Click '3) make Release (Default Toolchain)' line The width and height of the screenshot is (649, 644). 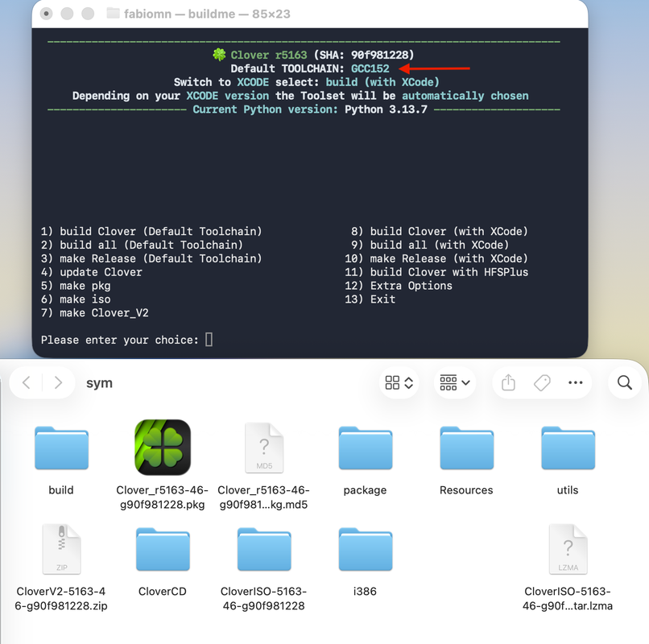click(151, 258)
